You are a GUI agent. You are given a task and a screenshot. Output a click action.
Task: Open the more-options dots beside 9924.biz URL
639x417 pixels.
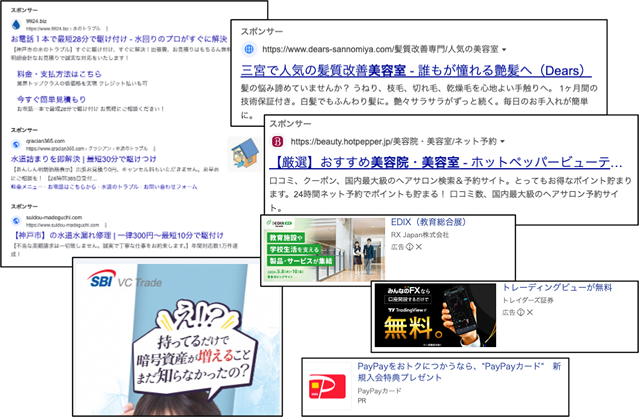(107, 29)
